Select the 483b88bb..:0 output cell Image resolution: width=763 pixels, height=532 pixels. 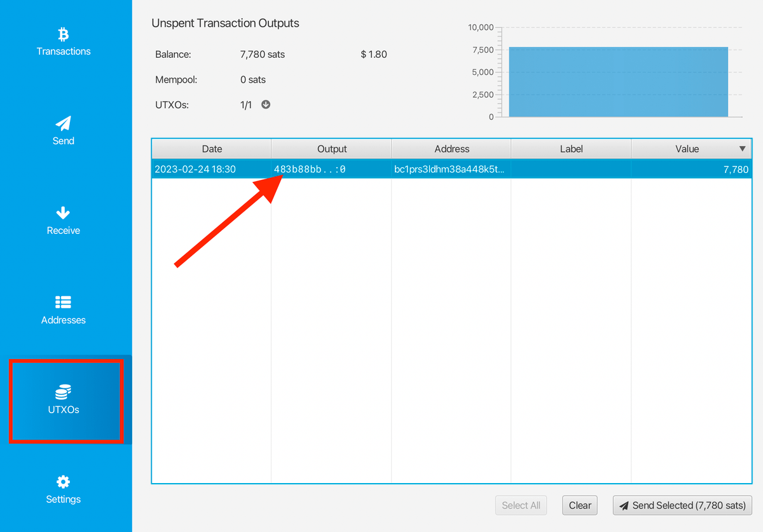(310, 170)
